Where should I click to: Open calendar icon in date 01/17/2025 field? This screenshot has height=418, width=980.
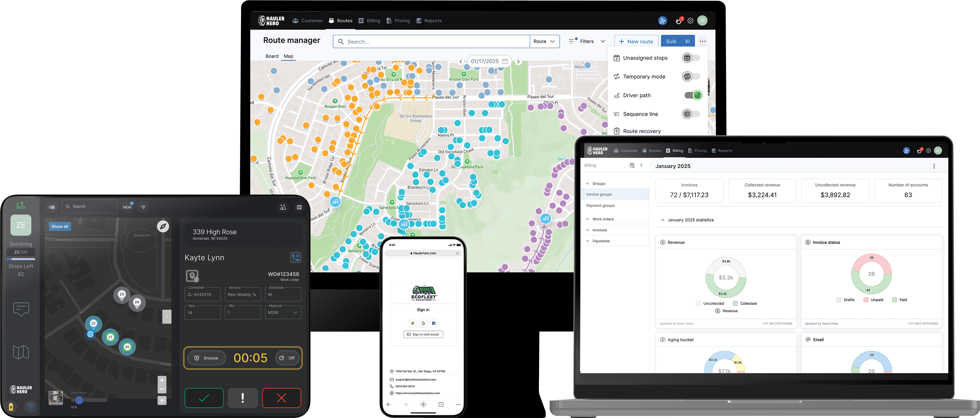coord(505,61)
